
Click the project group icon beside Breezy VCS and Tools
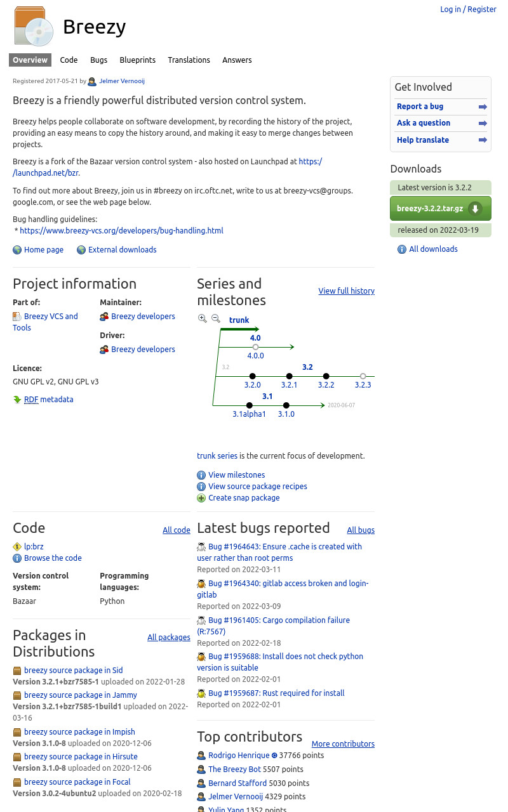(x=17, y=317)
